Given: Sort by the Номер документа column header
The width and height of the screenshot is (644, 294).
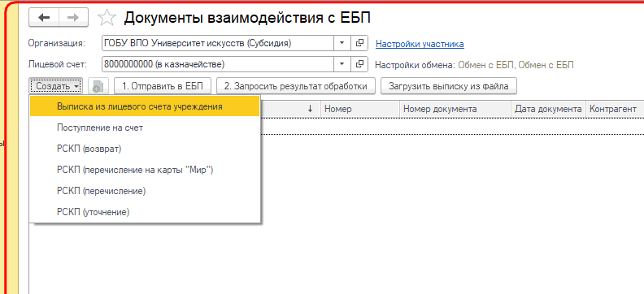Looking at the screenshot, I should pos(455,109).
